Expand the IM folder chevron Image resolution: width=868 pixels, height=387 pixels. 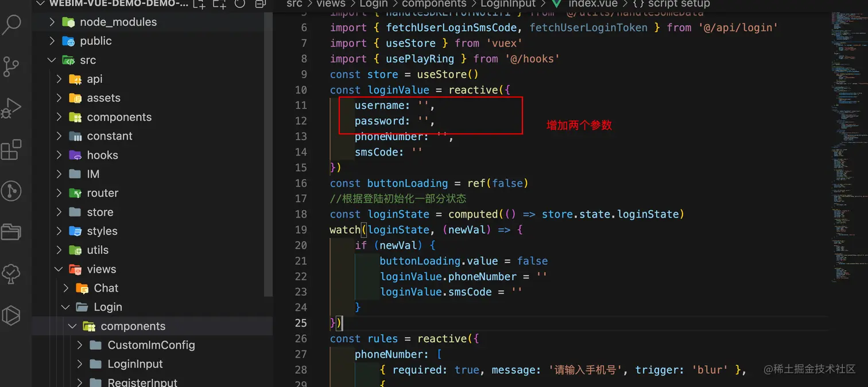pos(59,174)
